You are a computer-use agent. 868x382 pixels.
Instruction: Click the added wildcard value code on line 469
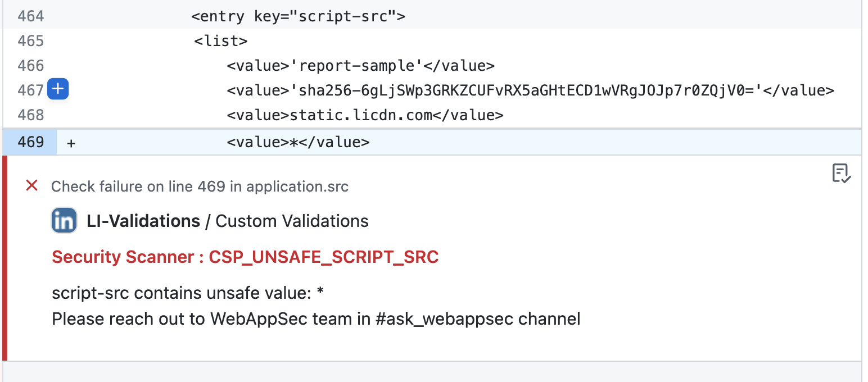point(298,142)
